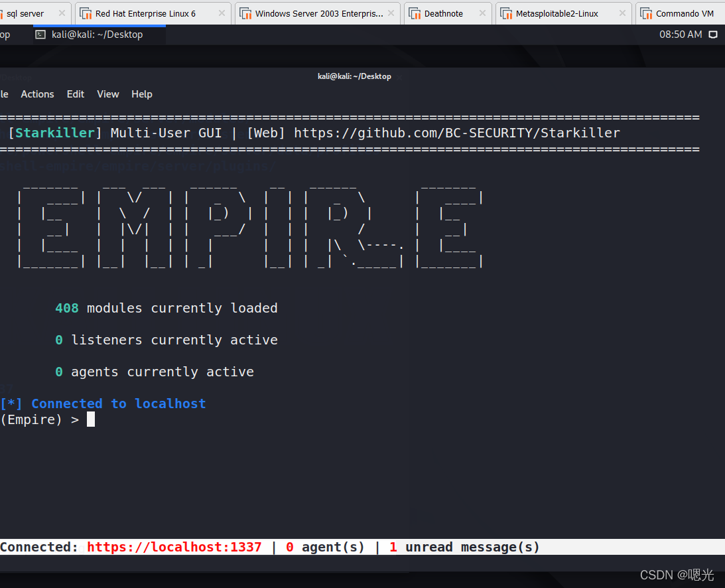The height and width of the screenshot is (588, 725).
Task: Click the 08:50 AM panel clock
Action: (x=680, y=35)
